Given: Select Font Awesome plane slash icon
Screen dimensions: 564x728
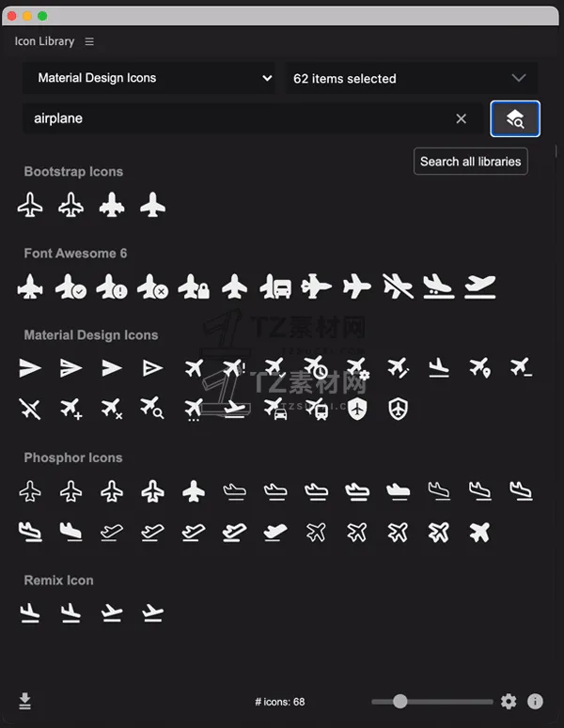Looking at the screenshot, I should 399,287.
